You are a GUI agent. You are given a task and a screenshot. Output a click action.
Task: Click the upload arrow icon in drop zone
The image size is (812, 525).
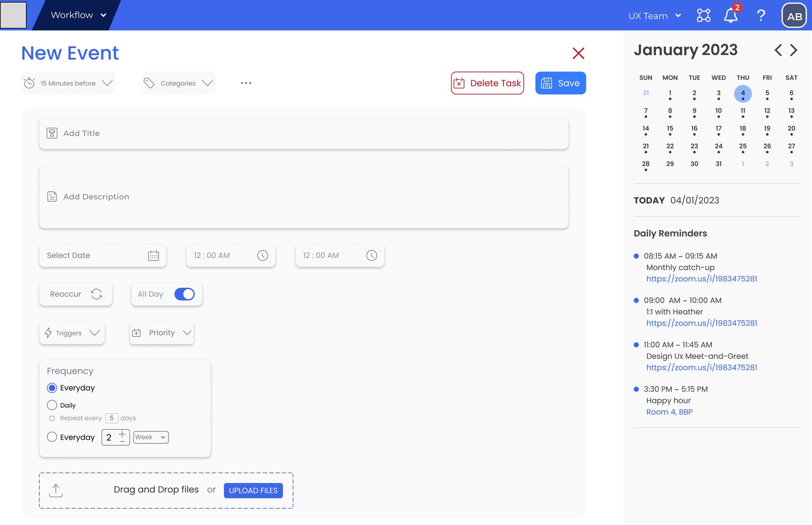pos(56,491)
